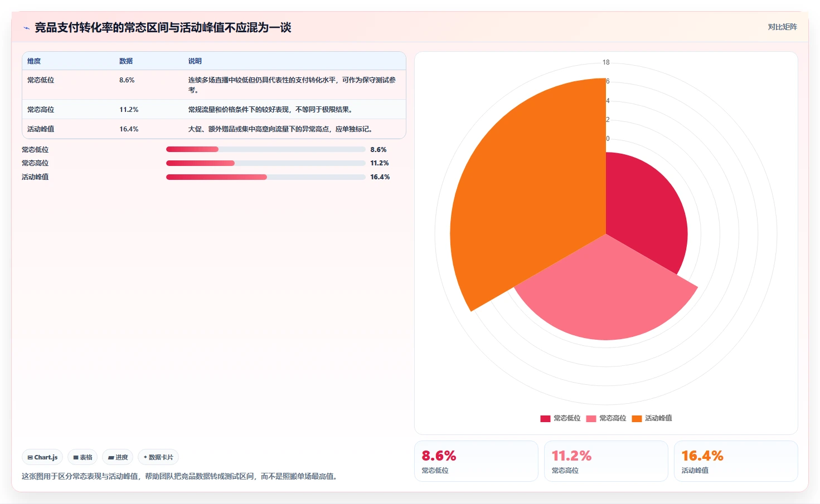Click the 11.2% table cell

tap(129, 110)
